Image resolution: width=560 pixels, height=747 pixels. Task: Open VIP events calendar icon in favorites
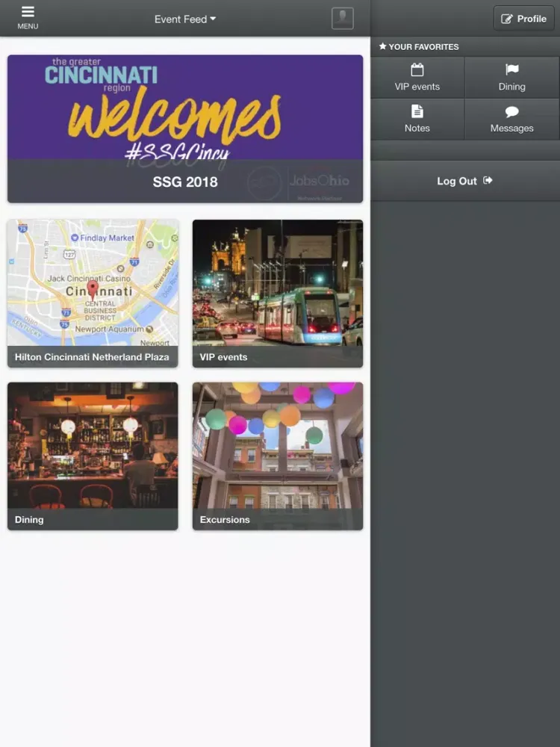(417, 77)
